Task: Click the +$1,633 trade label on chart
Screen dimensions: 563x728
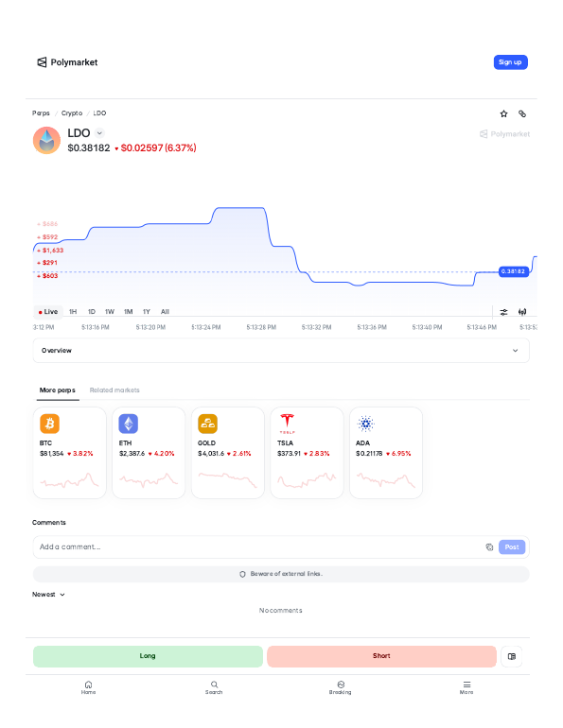Action: point(51,251)
